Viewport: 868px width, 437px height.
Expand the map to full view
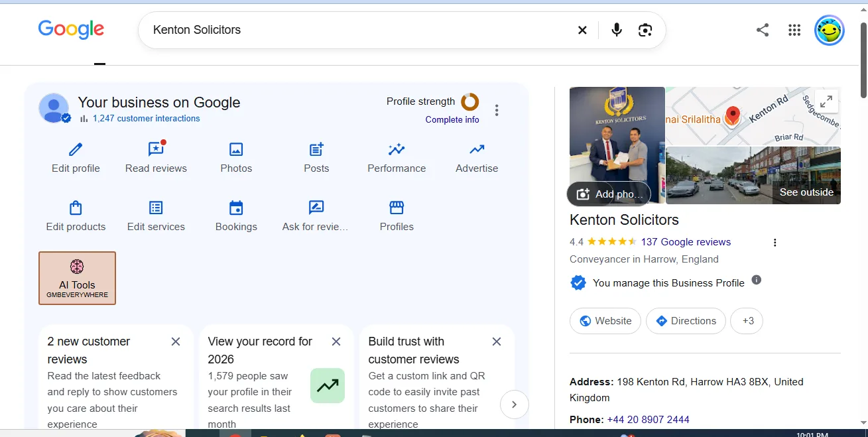(826, 101)
